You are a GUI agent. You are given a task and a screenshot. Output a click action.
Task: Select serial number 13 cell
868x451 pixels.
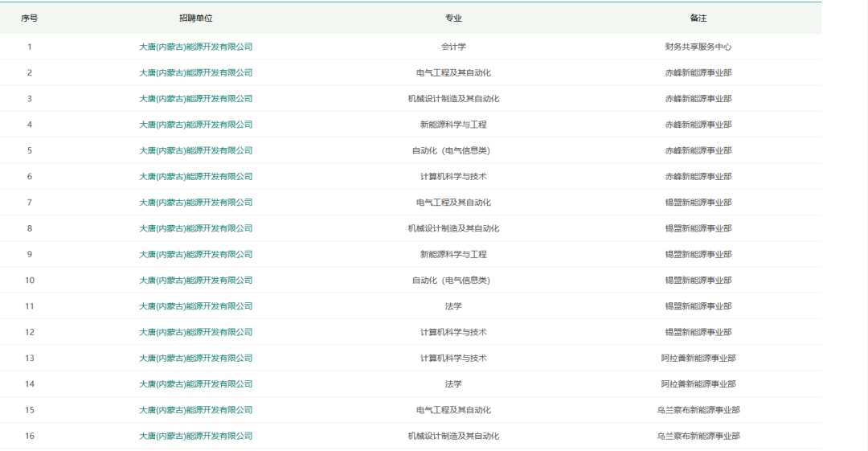pos(30,359)
